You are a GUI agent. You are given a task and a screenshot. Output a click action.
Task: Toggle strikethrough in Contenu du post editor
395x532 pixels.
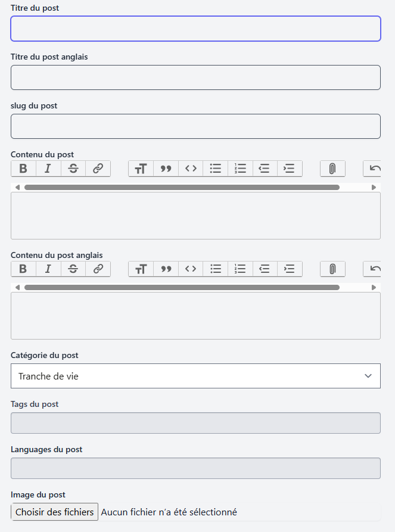[x=73, y=169]
